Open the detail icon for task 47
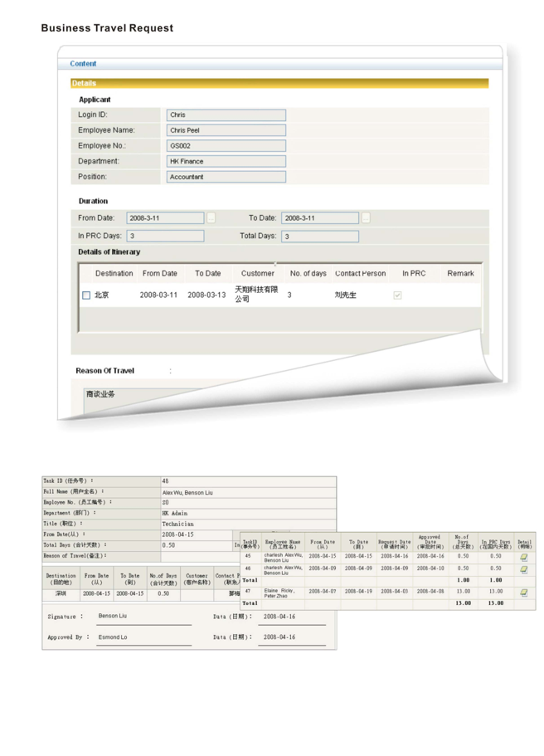Viewport: 544px width, 756px height. point(524,593)
